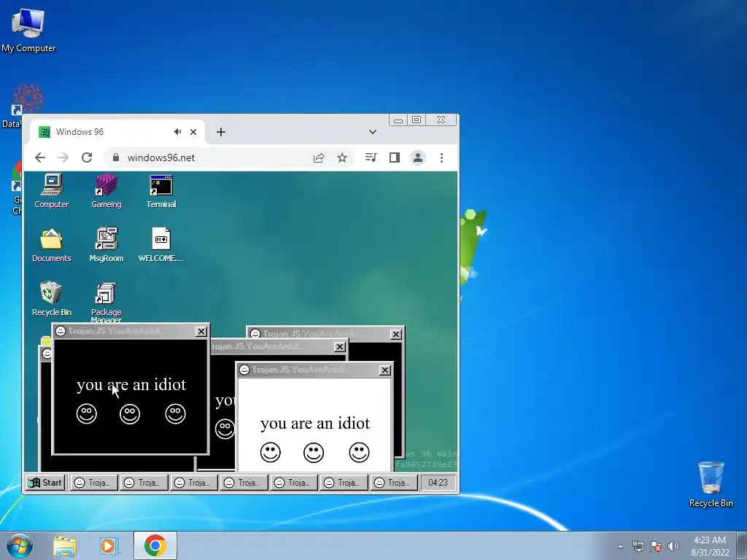Select the sixth Troja taskbar entry
Image resolution: width=747 pixels, height=560 pixels.
coord(343,483)
